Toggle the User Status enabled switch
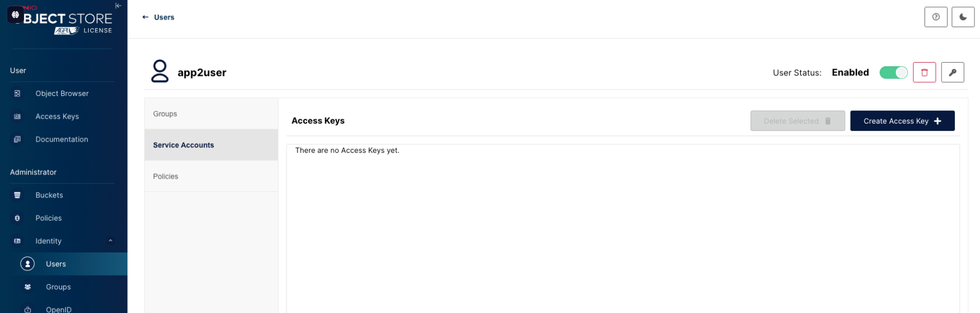 coord(893,72)
